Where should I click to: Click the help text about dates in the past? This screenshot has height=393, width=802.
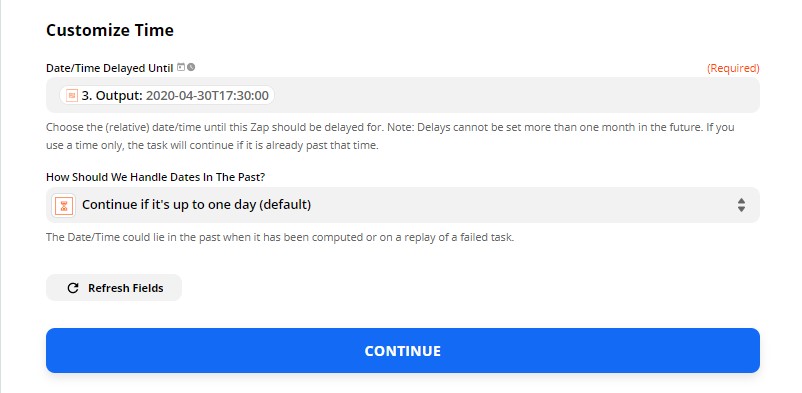point(280,237)
